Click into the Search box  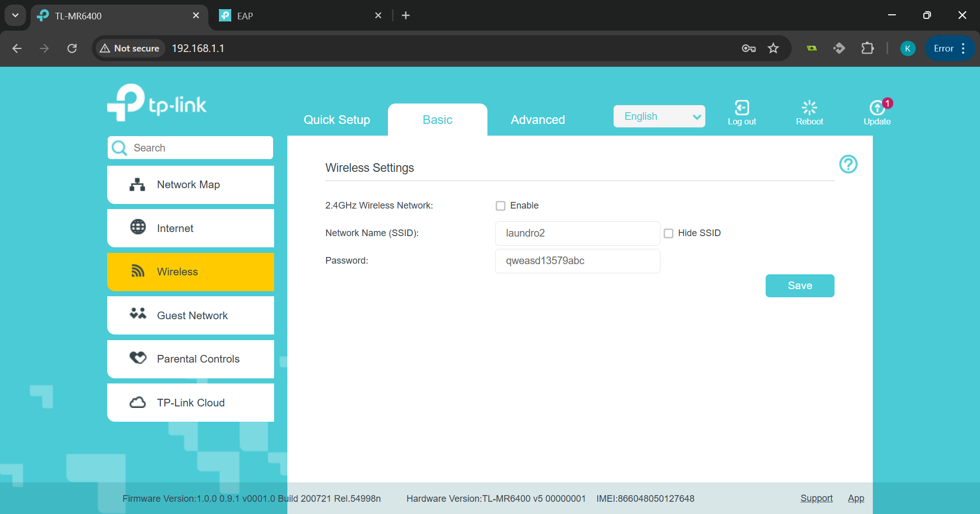190,148
